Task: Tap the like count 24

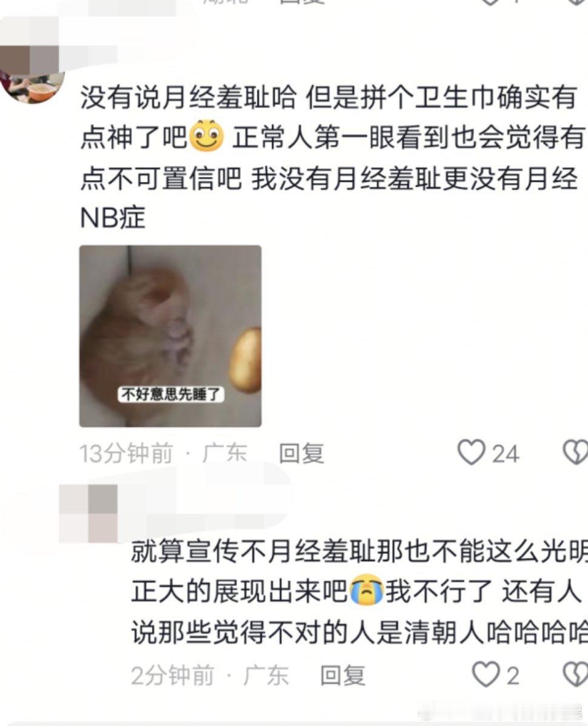Action: 505,454
